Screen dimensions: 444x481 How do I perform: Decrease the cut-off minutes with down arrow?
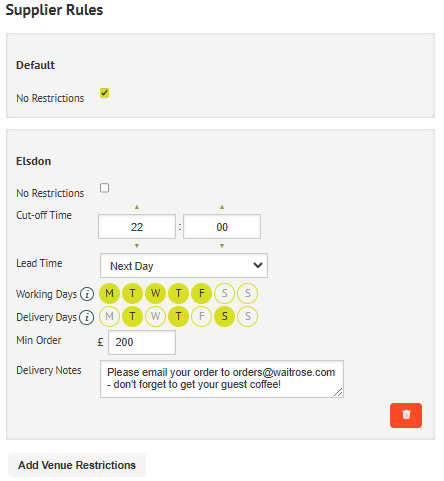click(222, 246)
